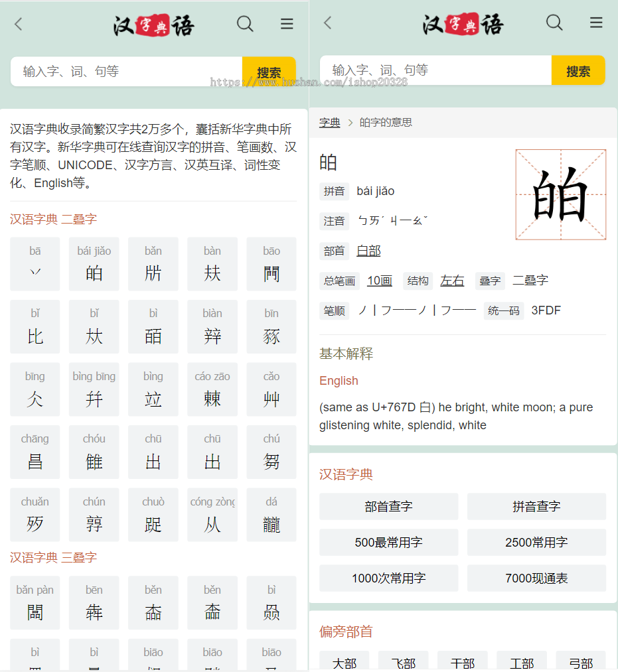
Task: Open the dá 龖 character card
Action: pyautogui.click(x=271, y=515)
